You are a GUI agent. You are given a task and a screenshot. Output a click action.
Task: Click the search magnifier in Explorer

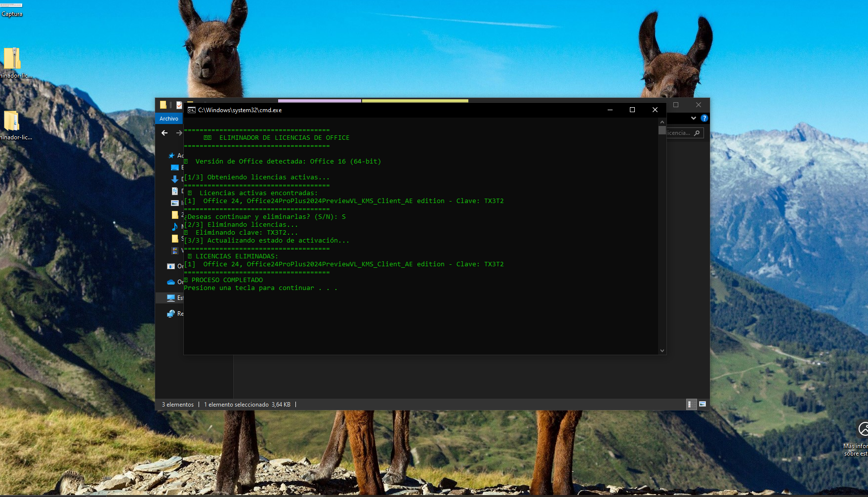[697, 133]
